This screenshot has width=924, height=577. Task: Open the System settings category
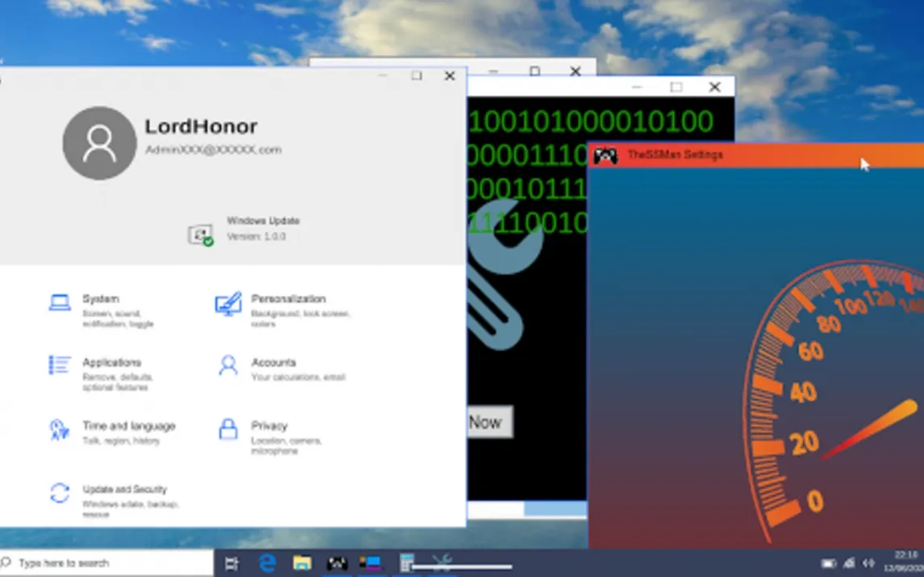click(x=101, y=310)
